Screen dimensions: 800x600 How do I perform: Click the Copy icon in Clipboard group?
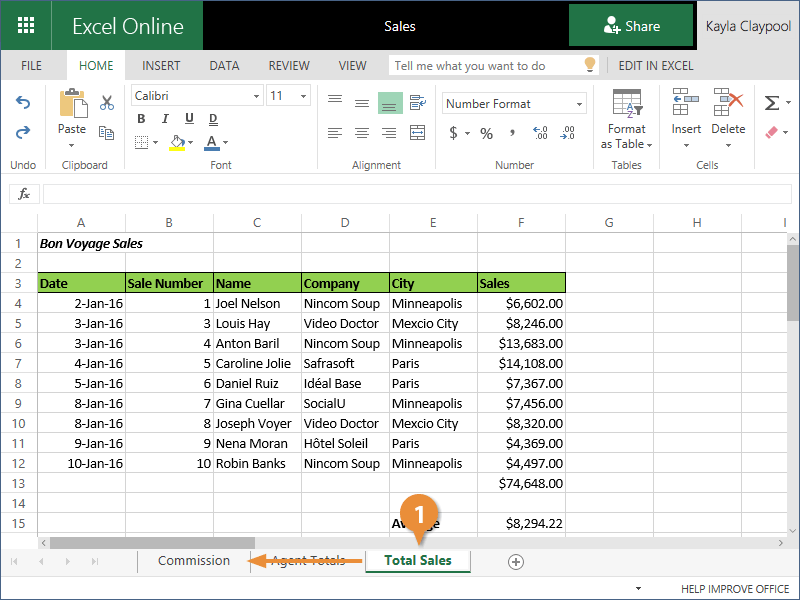107,131
